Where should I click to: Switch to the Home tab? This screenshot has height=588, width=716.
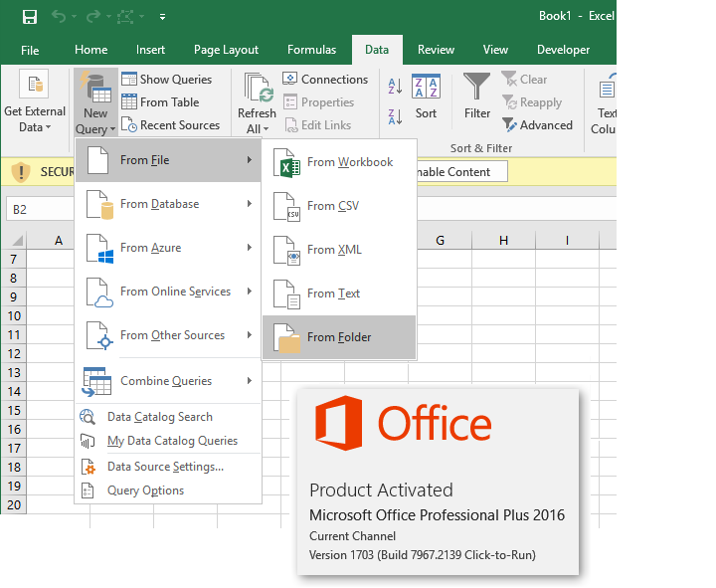[x=90, y=50]
